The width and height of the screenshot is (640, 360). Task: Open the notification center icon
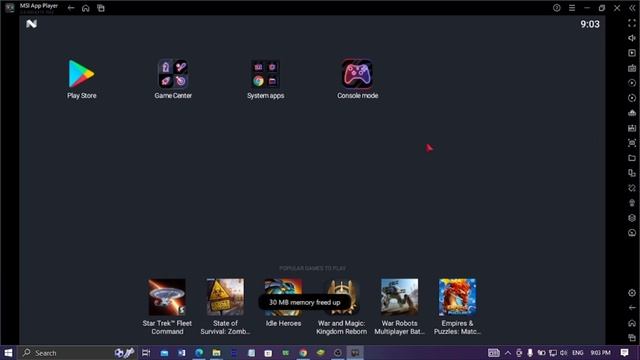point(624,353)
